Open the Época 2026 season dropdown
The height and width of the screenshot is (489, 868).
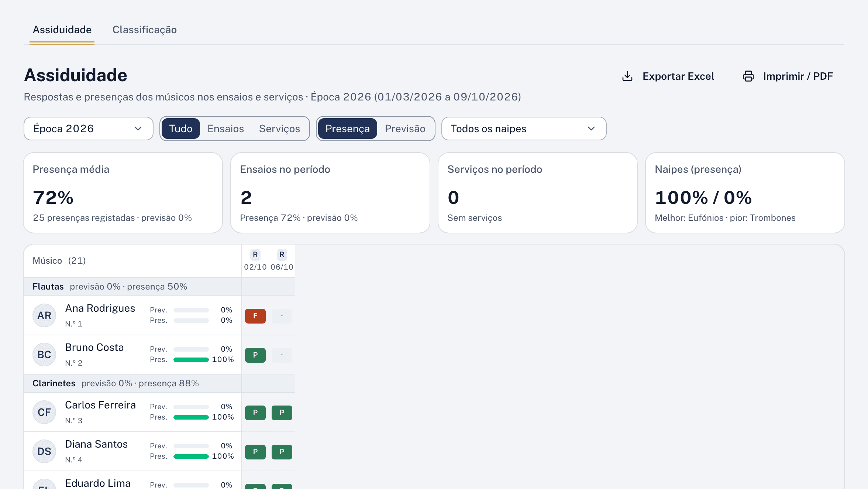89,129
